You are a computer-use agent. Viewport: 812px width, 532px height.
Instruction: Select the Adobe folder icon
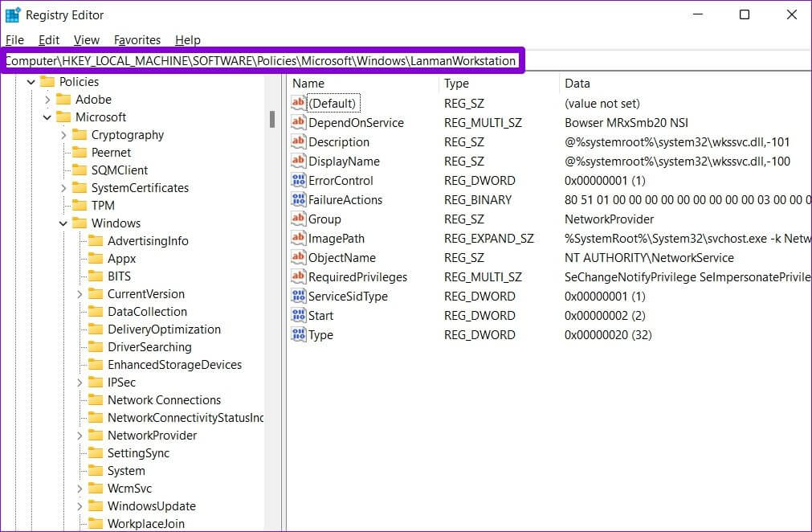point(63,99)
